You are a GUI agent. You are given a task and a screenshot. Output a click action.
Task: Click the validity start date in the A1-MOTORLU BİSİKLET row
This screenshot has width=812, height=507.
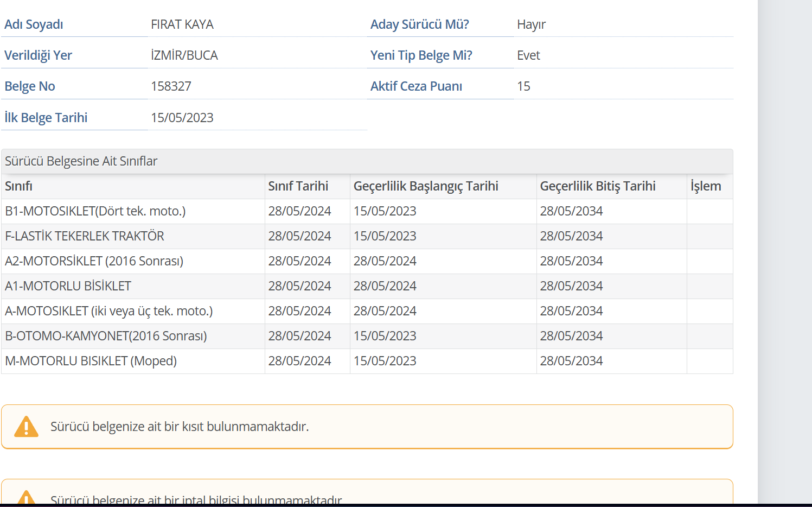(x=385, y=286)
